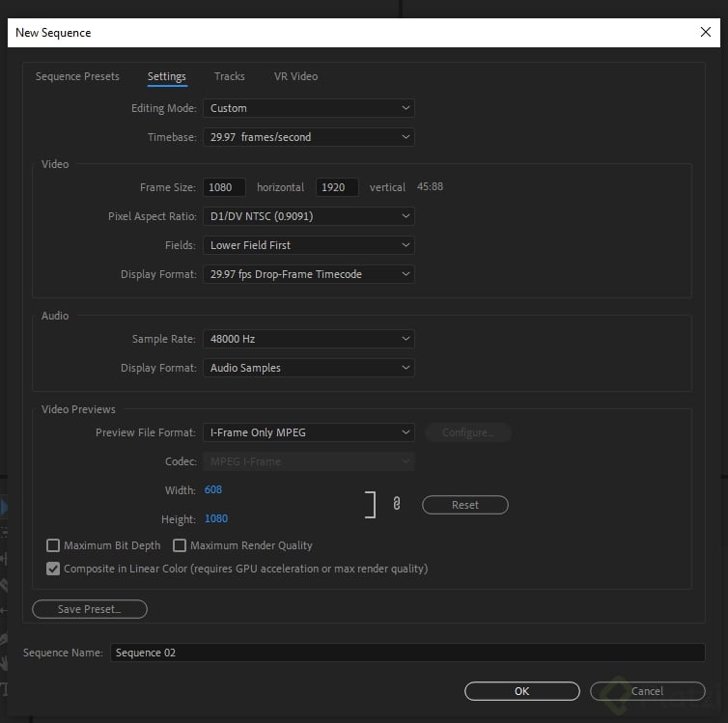Open the Timebase dropdown

tap(309, 137)
